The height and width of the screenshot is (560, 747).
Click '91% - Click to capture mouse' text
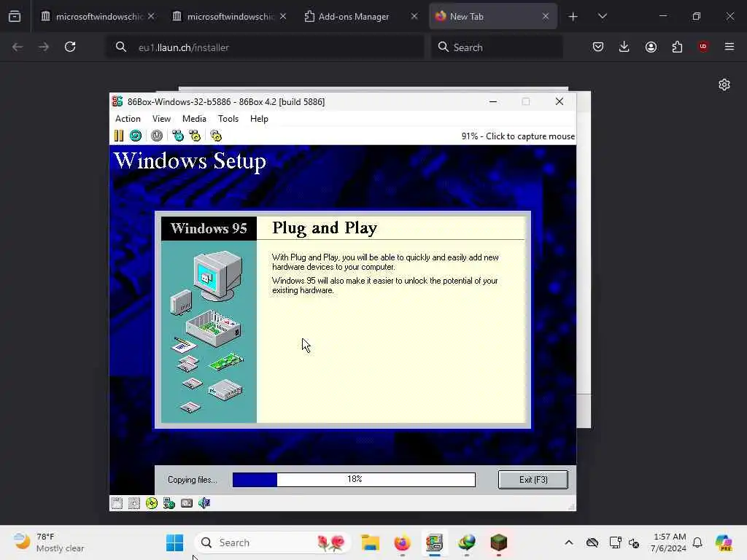coord(518,136)
